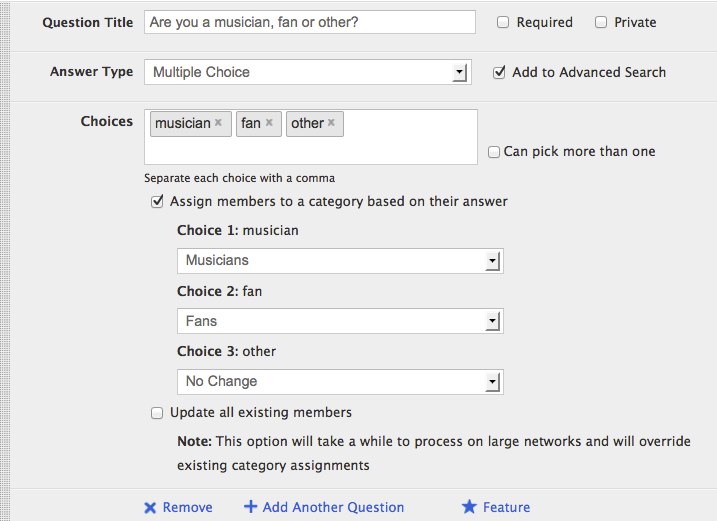Delete the other choice tag
717x521 pixels.
pyautogui.click(x=331, y=122)
